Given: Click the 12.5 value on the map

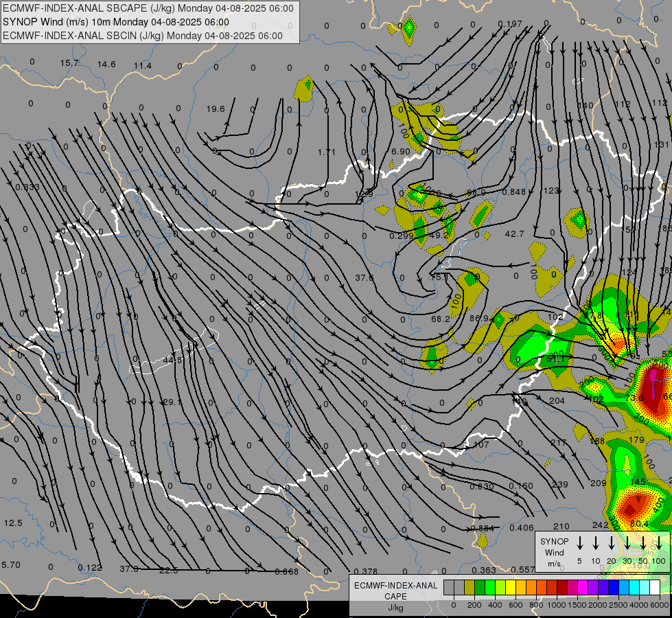Looking at the screenshot, I should [13, 523].
